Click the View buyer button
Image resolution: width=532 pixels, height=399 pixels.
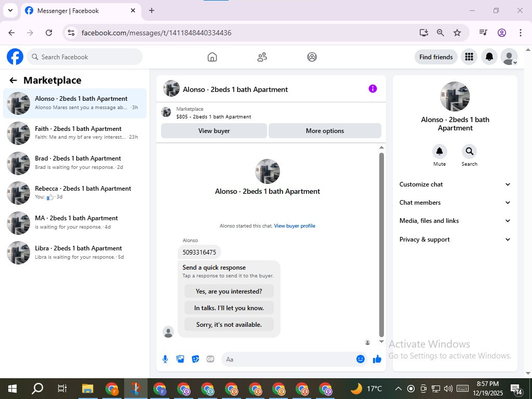[214, 130]
